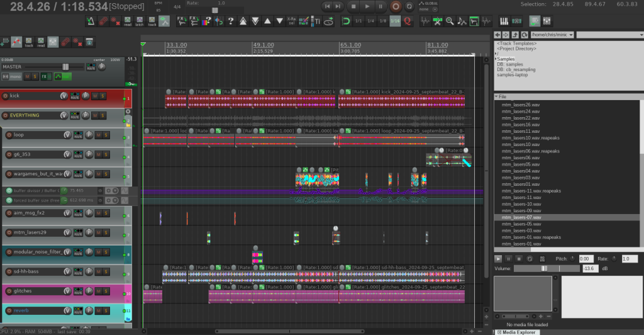Screen dimensions: 644x335
Task: Click the EVERYTHING track folder icon
Action: pyautogui.click(x=128, y=125)
